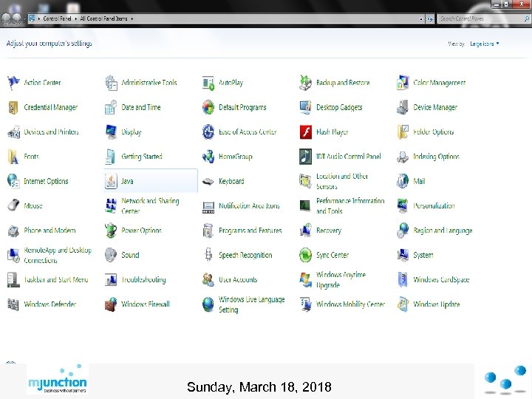The width and height of the screenshot is (532, 399).
Task: Open the IDT Audio Control Panel icon
Action: click(305, 157)
